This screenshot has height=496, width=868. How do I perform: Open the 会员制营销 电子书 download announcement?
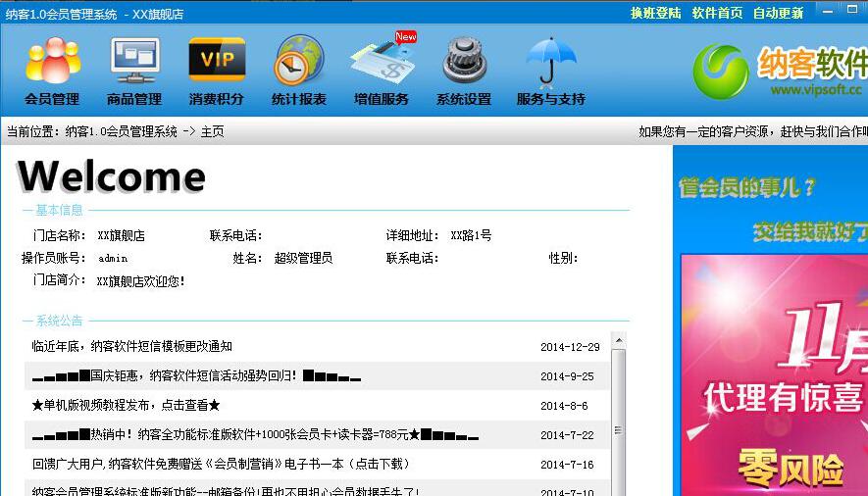click(x=221, y=464)
